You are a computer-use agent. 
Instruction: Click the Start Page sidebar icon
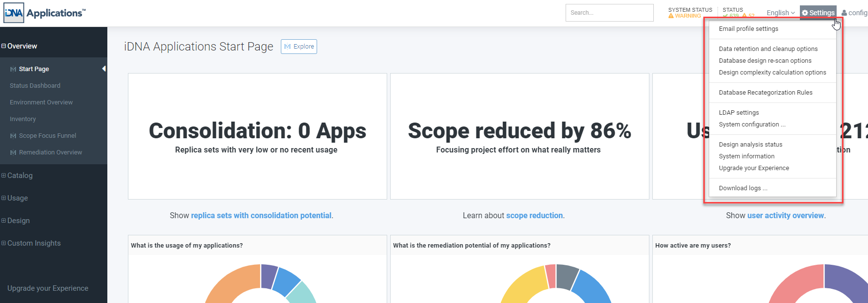click(13, 69)
